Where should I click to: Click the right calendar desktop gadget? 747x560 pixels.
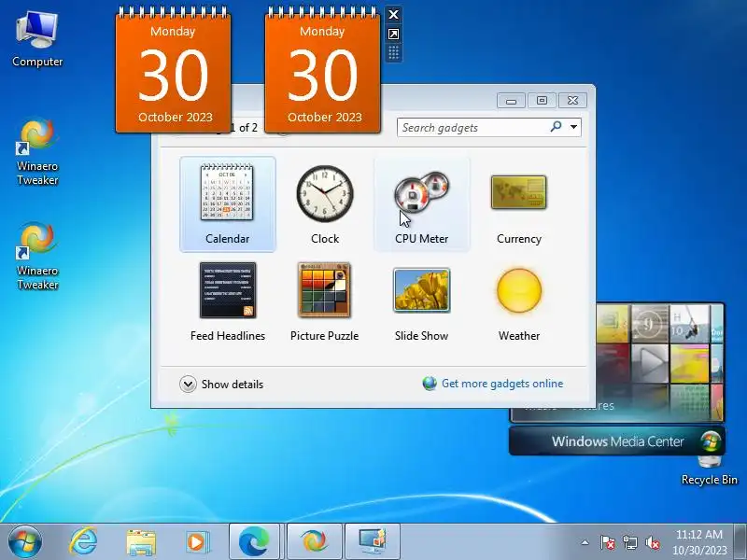(322, 71)
